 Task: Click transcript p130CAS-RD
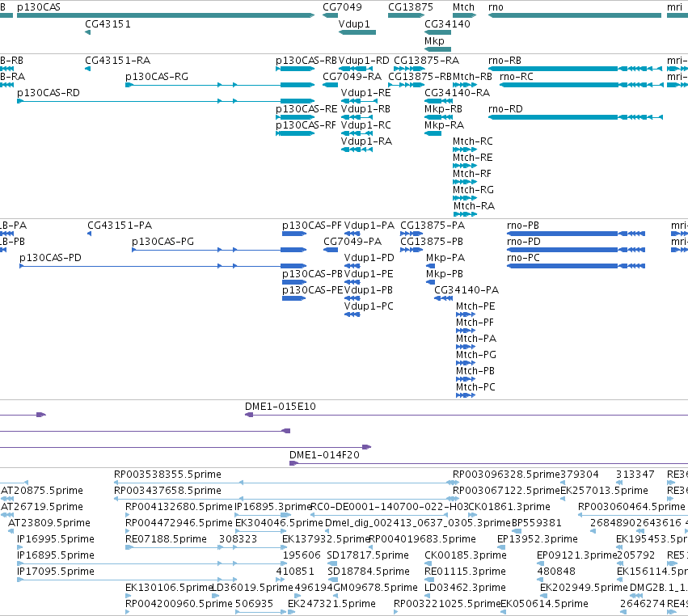pos(49,93)
